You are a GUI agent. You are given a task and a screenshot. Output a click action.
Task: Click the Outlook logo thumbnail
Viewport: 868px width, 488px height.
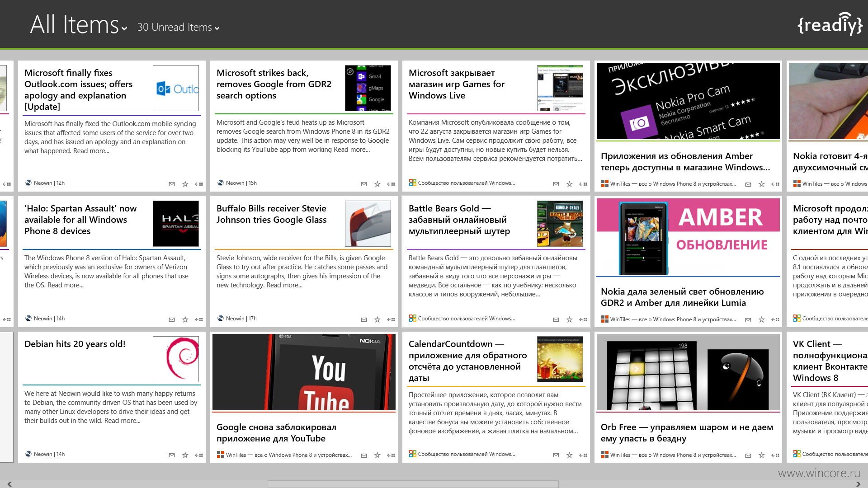[176, 88]
